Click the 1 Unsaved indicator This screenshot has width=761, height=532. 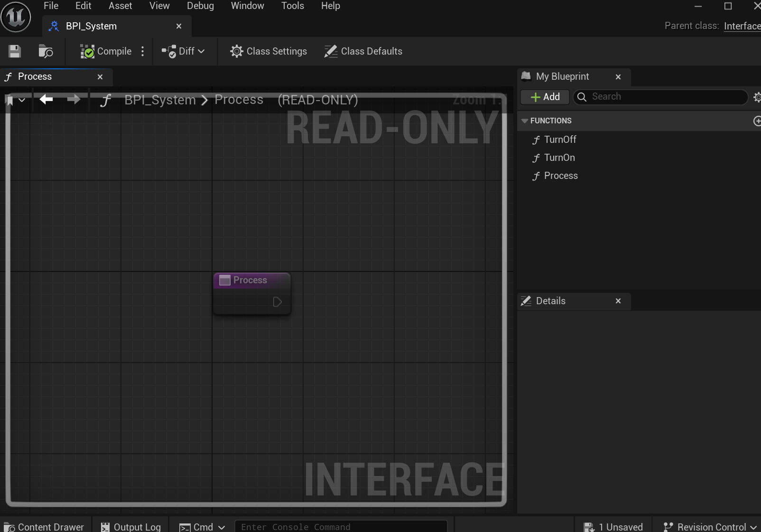(x=613, y=526)
